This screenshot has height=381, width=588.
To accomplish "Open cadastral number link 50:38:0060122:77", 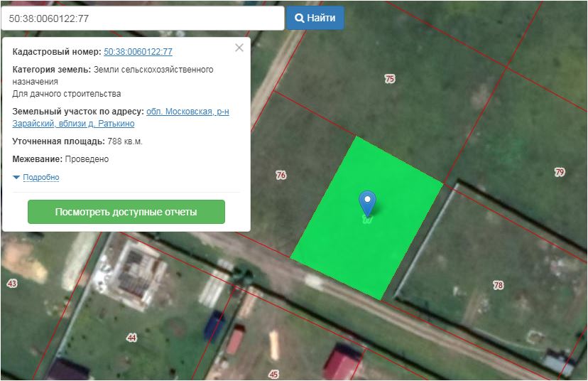I will point(138,52).
